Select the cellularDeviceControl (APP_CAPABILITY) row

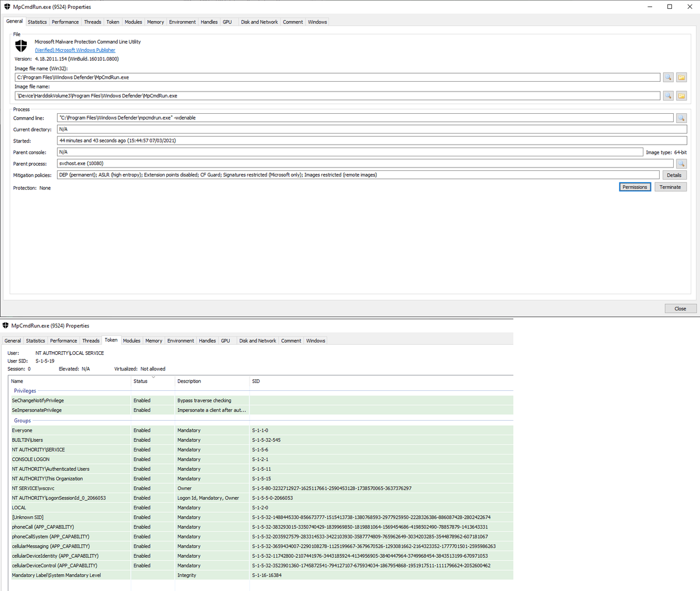coord(261,565)
